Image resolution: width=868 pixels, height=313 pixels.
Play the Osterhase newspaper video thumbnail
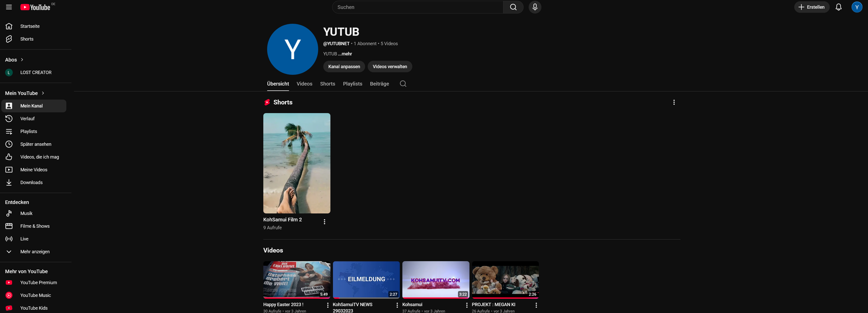296,280
